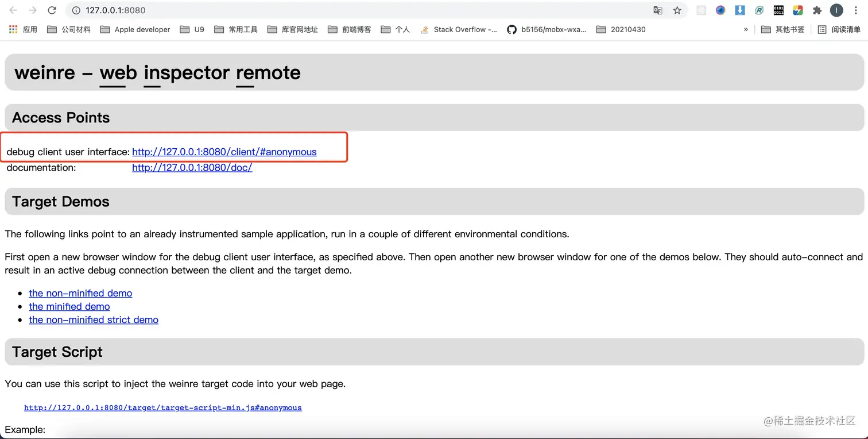Open the documentation link 127.0.0.1:8080/doc/
The image size is (868, 439).
(192, 168)
